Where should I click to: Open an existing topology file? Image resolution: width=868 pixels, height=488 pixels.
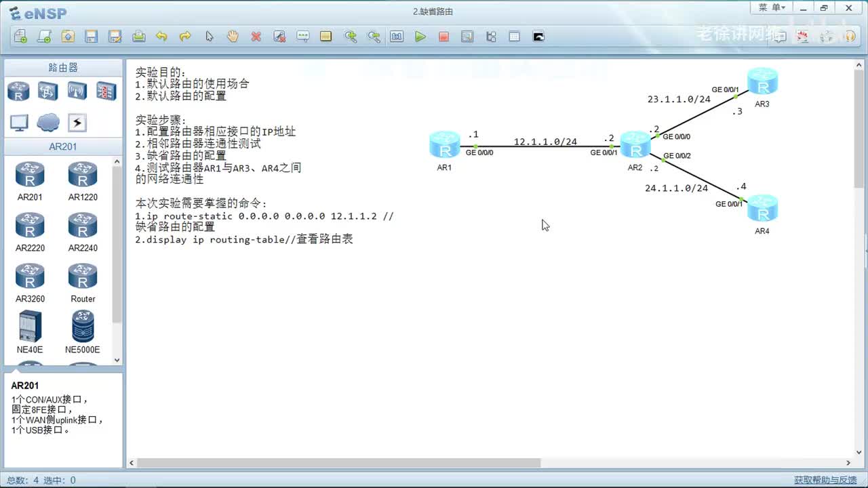[68, 37]
